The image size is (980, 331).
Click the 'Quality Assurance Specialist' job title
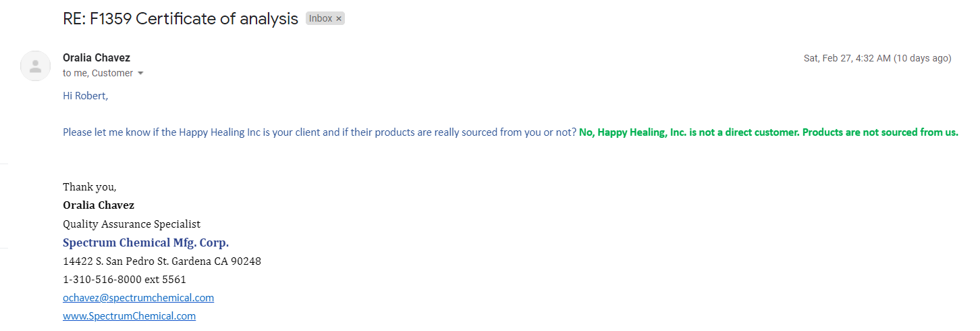point(132,224)
